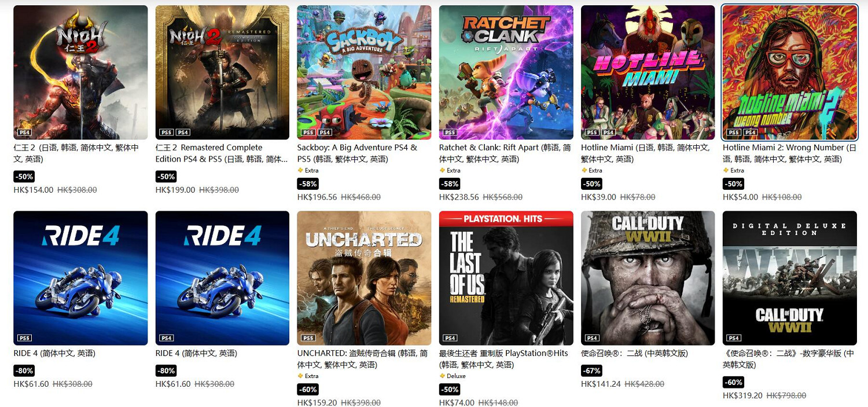Click the Hotline Miami cover image

(648, 72)
